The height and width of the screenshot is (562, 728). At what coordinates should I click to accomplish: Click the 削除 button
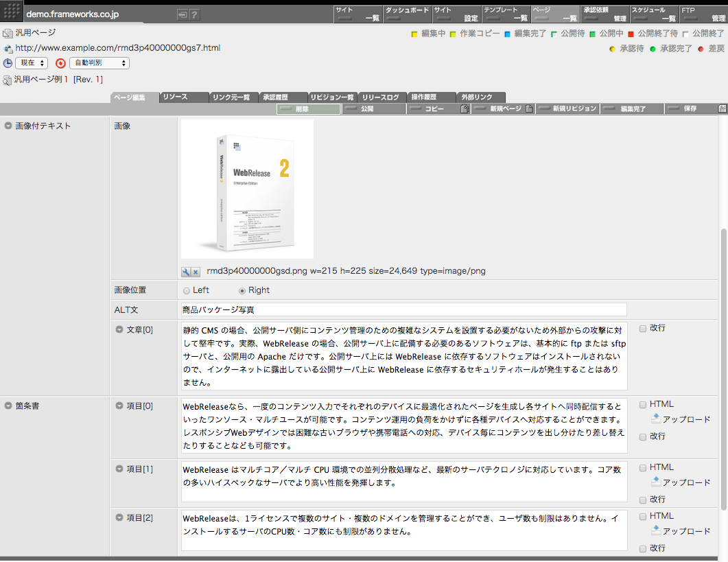[x=309, y=108]
